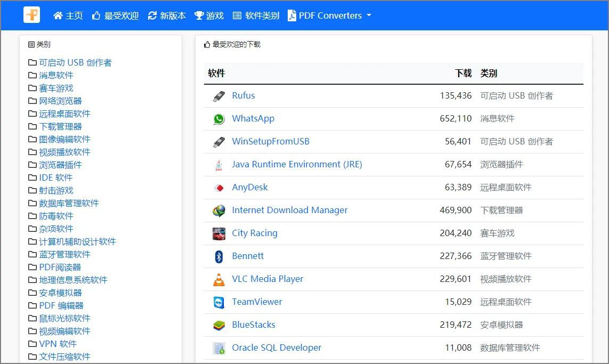Screen dimensions: 609x364
Task: Click the WhatsApp green phone icon
Action: [218, 119]
